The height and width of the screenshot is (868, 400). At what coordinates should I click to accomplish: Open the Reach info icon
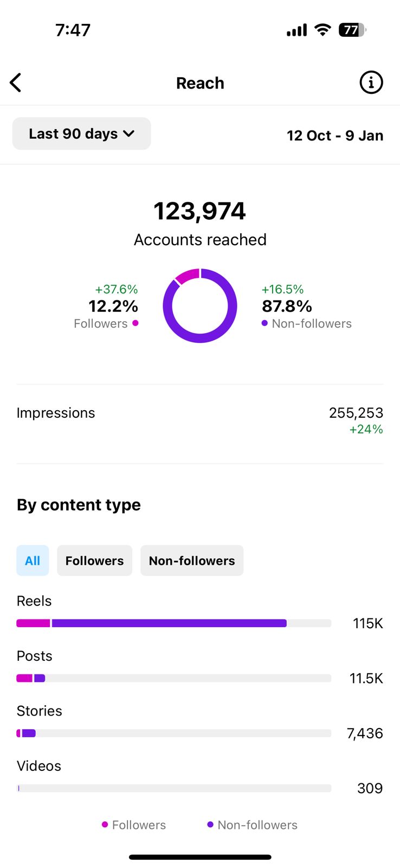tap(371, 83)
